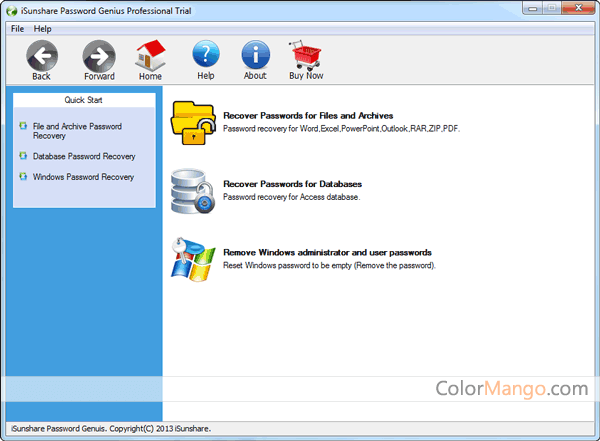Return to the Home house icon

(x=150, y=56)
